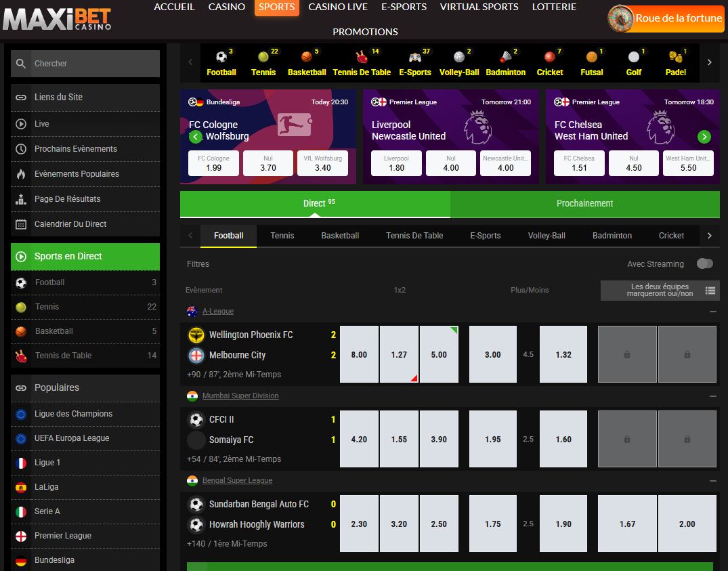Image resolution: width=728 pixels, height=571 pixels.
Task: Open the Bengal Super League link
Action: pos(237,480)
